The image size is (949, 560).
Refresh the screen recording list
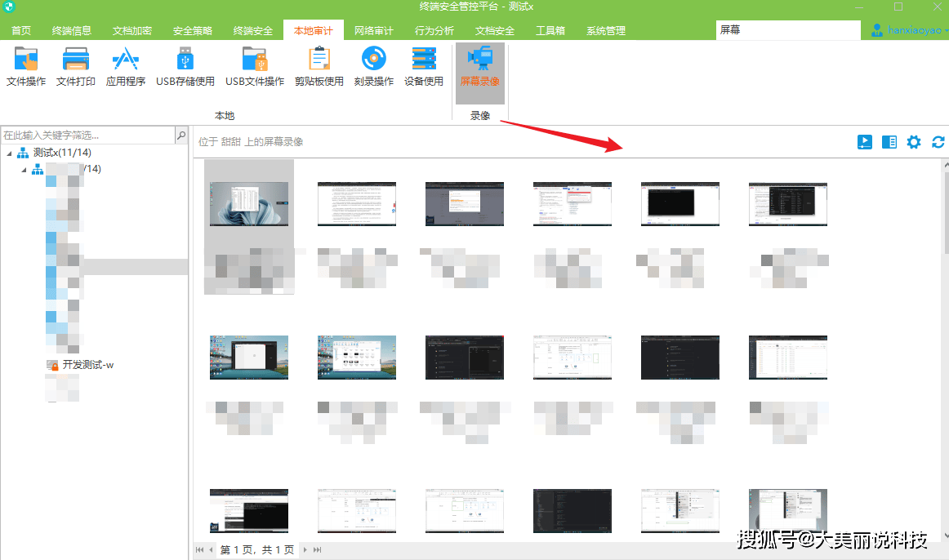pos(938,142)
